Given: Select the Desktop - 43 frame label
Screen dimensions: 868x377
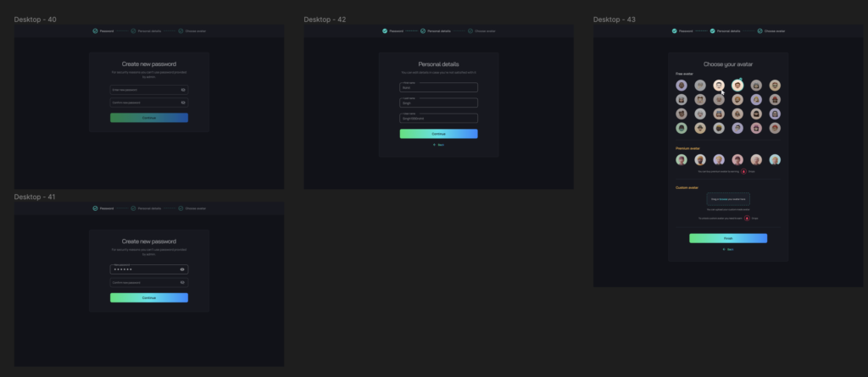Looking at the screenshot, I should 614,19.
